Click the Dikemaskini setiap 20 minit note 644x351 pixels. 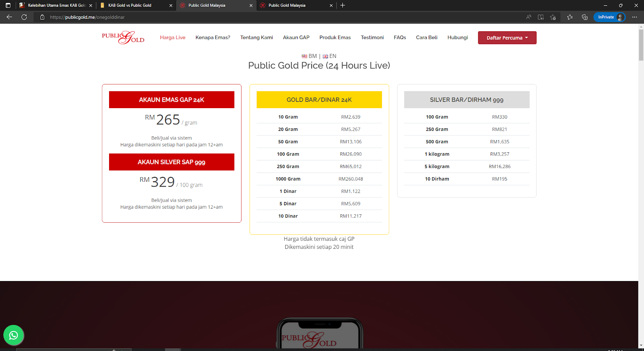(319, 247)
